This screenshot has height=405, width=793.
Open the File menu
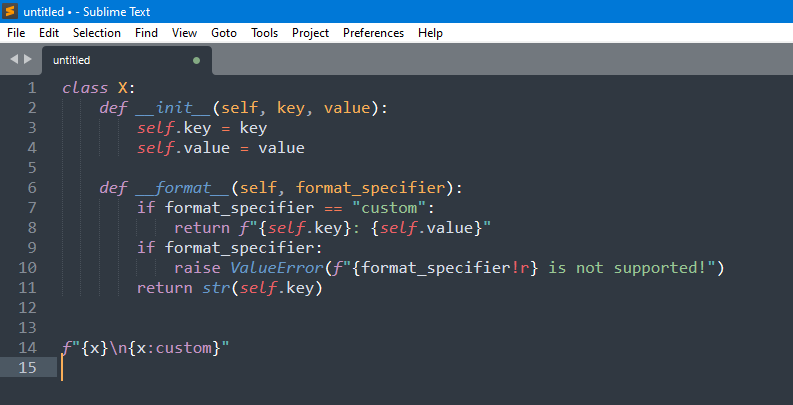[x=16, y=33]
